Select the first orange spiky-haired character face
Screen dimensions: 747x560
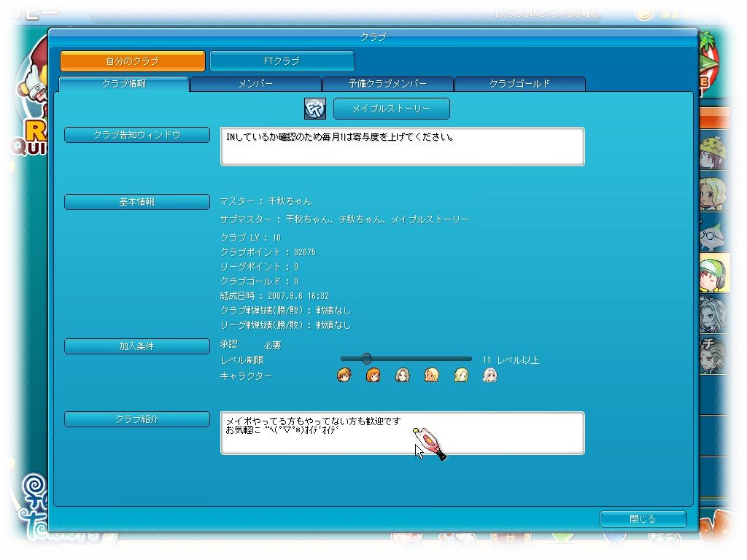click(344, 376)
